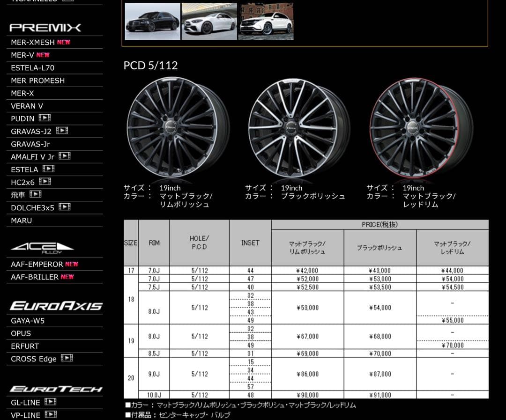Click the EuroAxis brand logo

coord(55,305)
